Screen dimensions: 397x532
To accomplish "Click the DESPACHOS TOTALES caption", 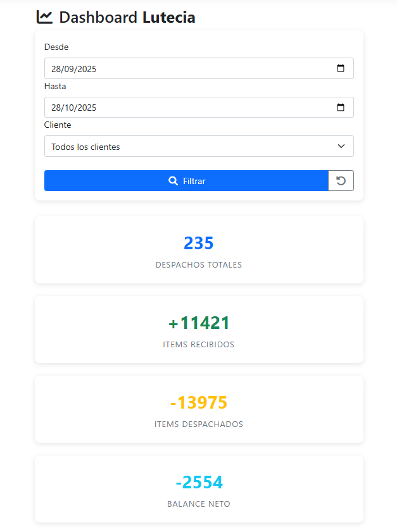I will pos(199,264).
